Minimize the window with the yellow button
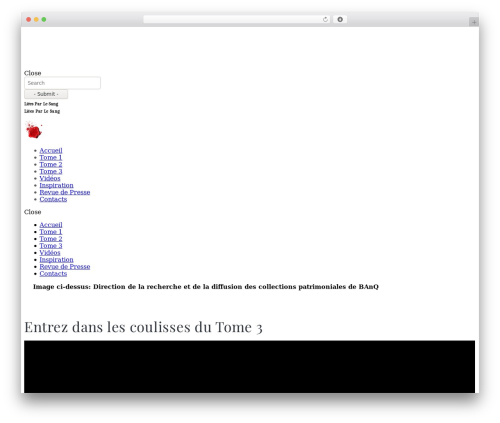Viewport: 500px width, 423px height. tap(36, 19)
